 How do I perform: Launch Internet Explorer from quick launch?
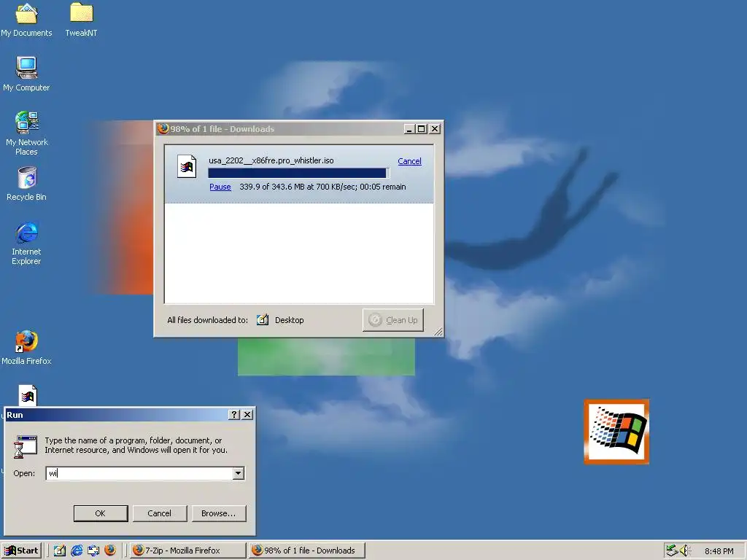[x=76, y=551]
